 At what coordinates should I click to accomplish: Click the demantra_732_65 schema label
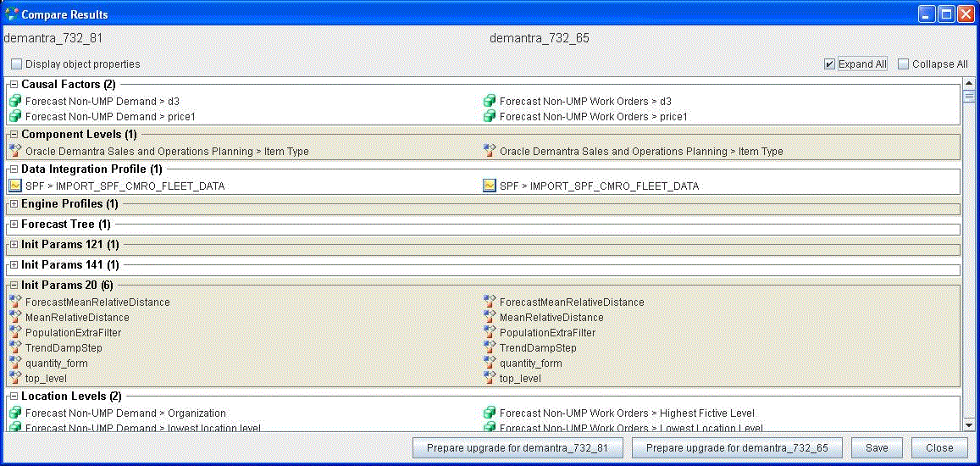540,39
